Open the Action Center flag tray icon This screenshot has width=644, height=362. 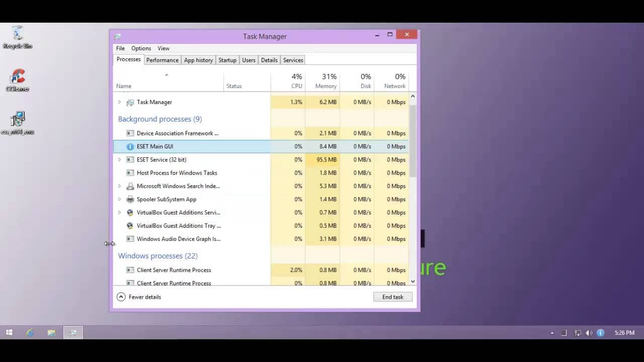(564, 333)
